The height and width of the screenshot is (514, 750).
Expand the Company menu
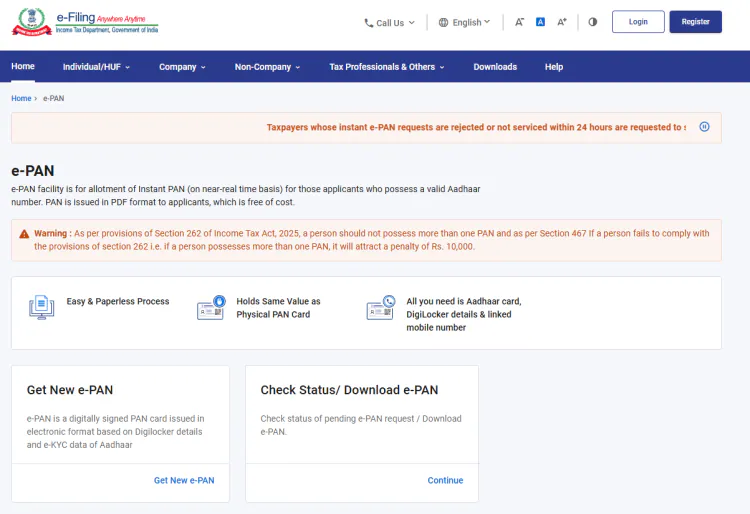[182, 67]
